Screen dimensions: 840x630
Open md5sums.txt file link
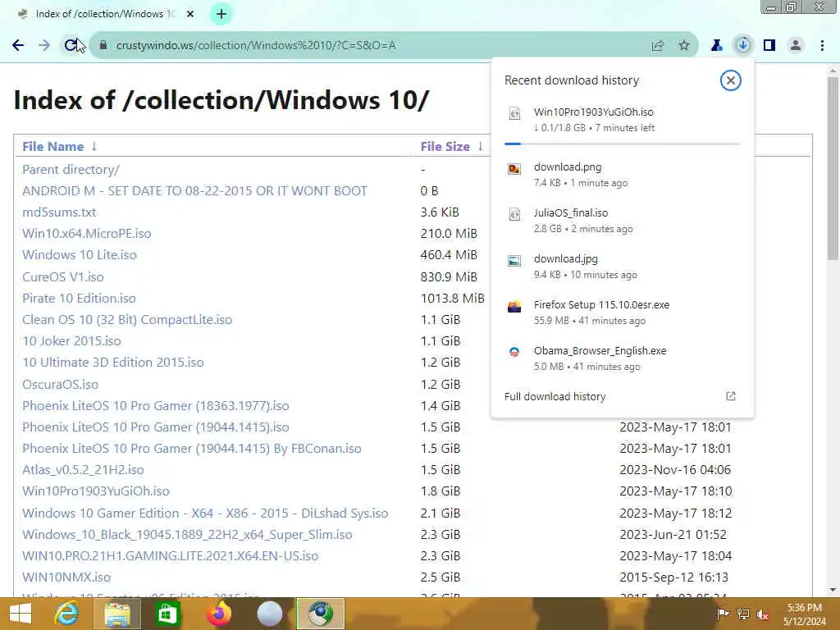(59, 212)
